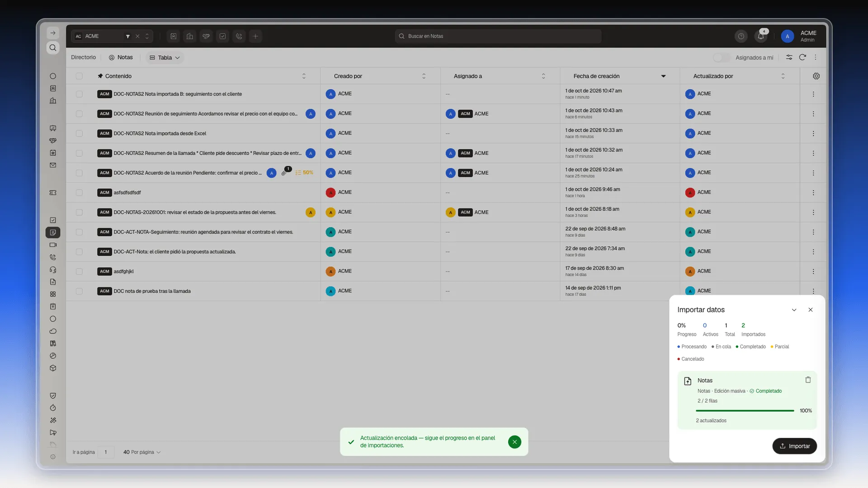Open the notifications bell
Image resolution: width=868 pixels, height=488 pixels.
tap(761, 36)
